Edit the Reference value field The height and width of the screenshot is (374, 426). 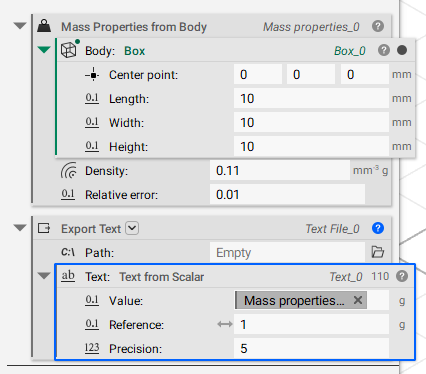point(311,324)
